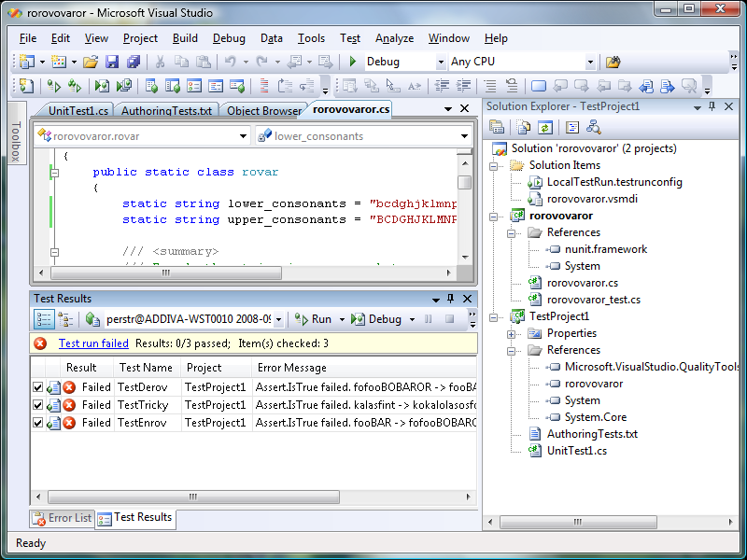Viewport: 747px width, 560px height.
Task: Switch to the Object Browser tab
Action: tap(264, 110)
